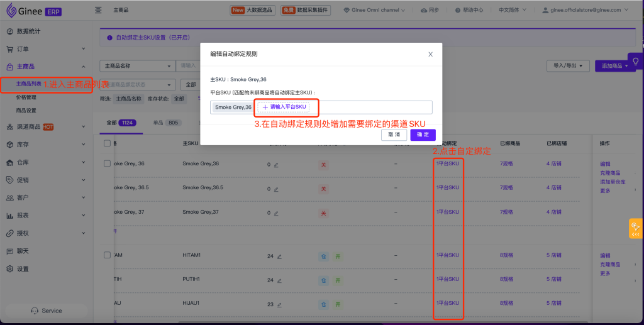
Task: Click the edit pencil next to stock 24
Action: [x=279, y=256]
